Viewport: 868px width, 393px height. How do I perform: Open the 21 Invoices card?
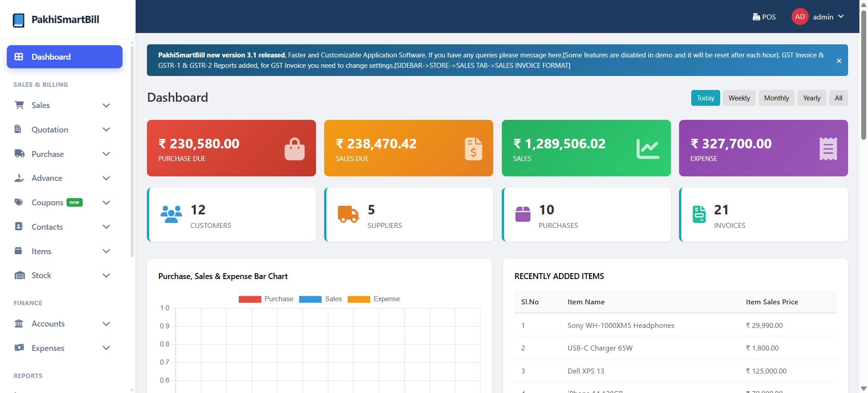[764, 214]
